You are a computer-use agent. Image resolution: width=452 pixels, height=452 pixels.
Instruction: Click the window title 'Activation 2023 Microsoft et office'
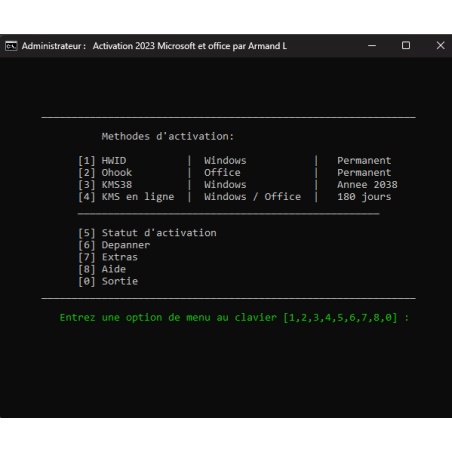(x=190, y=46)
